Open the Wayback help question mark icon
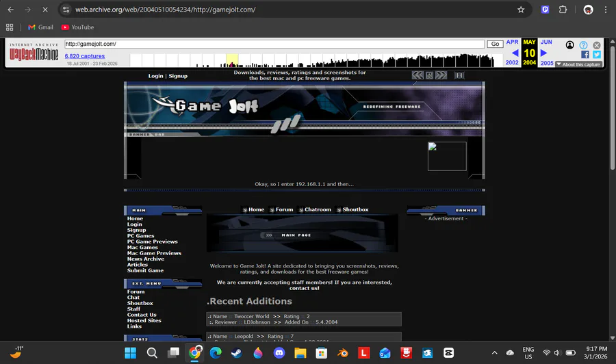This screenshot has width=616, height=364. pyautogui.click(x=583, y=45)
